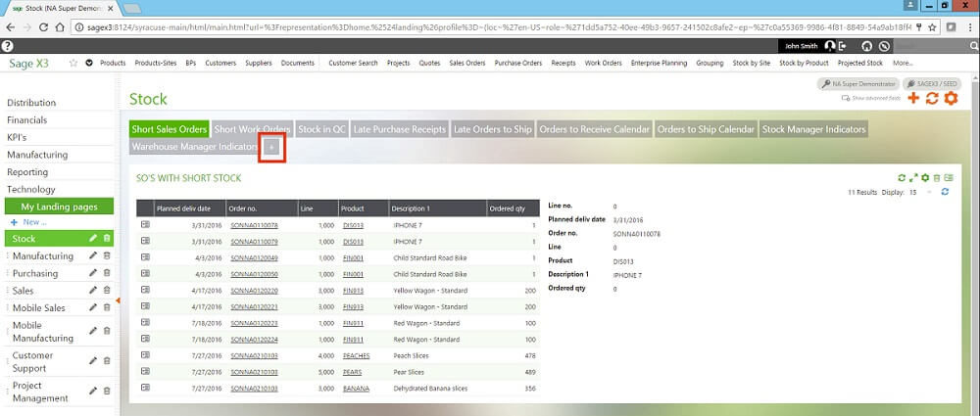
Task: Click the favorites star beside Sage X3 logo
Action: coord(73,63)
